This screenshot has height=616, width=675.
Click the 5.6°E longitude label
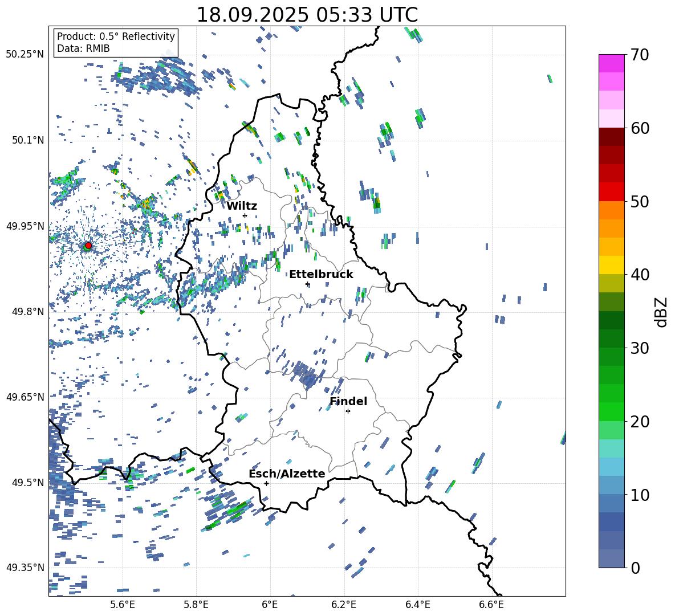[123, 605]
